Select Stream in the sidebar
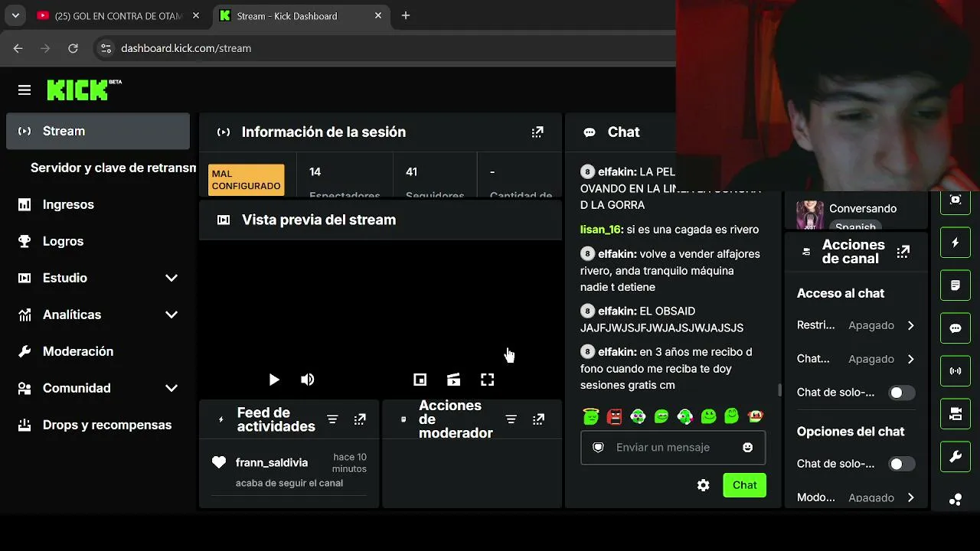The height and width of the screenshot is (551, 980). 98,131
